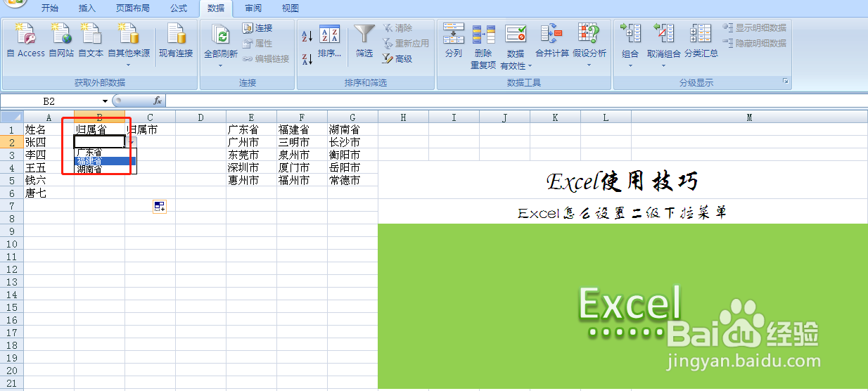The image size is (868, 391).
Task: Import data from Access
Action: (25, 41)
